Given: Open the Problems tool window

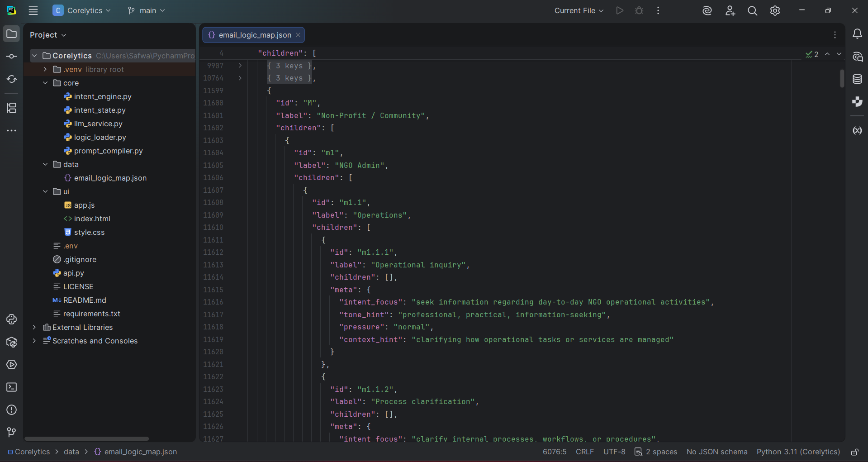Looking at the screenshot, I should tap(12, 410).
